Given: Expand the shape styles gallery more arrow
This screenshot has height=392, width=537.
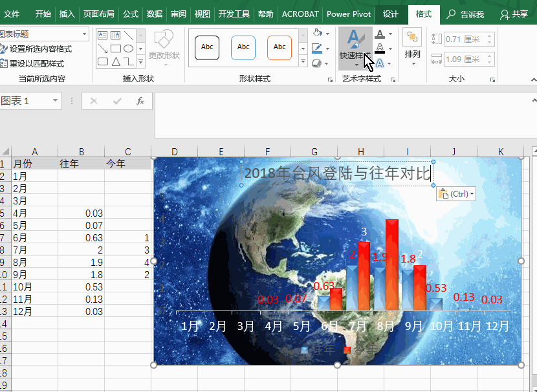Looking at the screenshot, I should pyautogui.click(x=303, y=61).
